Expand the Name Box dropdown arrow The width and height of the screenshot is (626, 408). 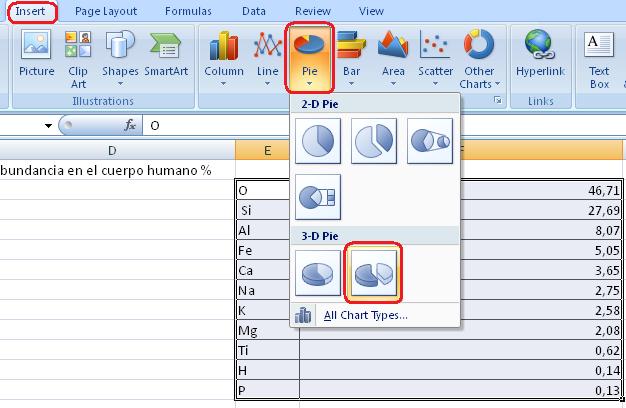[x=48, y=126]
